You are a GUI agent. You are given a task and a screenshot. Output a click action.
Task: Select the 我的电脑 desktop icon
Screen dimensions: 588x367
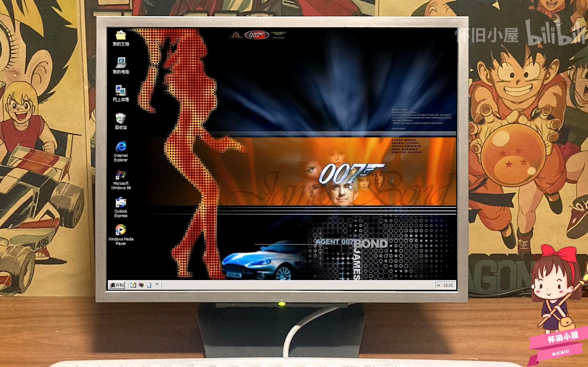[x=121, y=66]
